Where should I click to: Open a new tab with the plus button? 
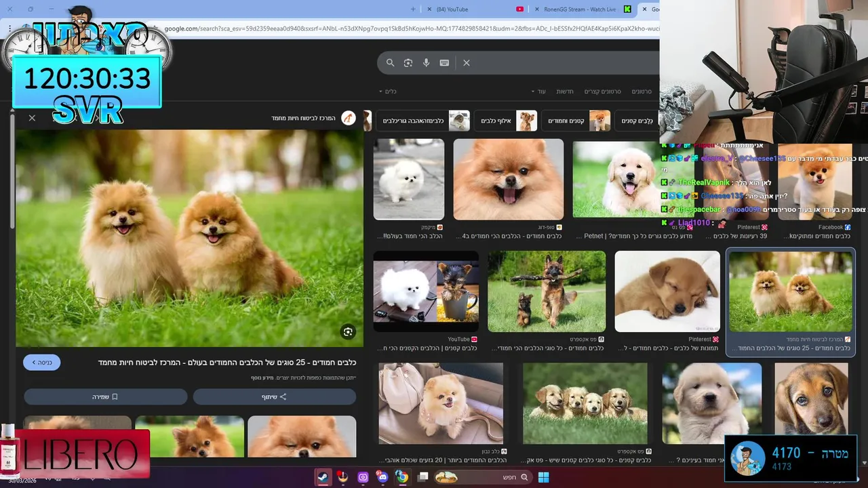(x=413, y=9)
